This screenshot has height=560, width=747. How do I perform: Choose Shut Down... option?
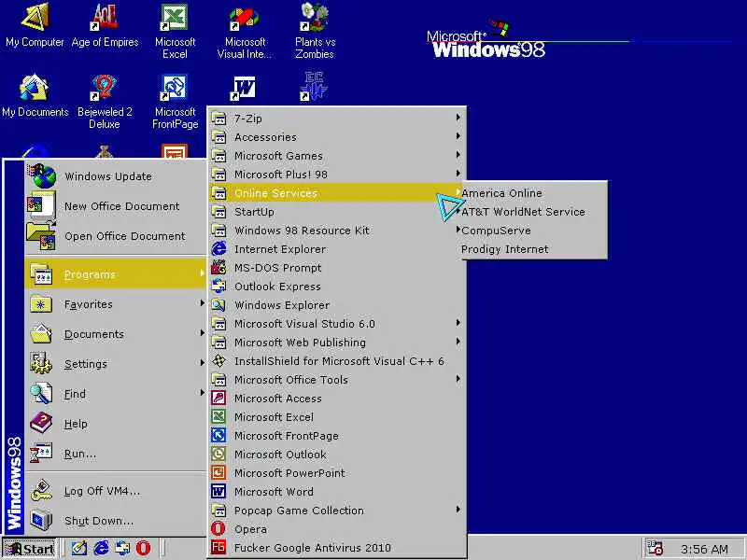click(116, 520)
